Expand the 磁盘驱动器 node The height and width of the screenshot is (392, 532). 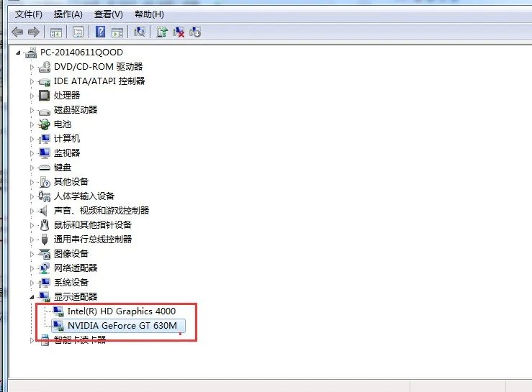32,110
